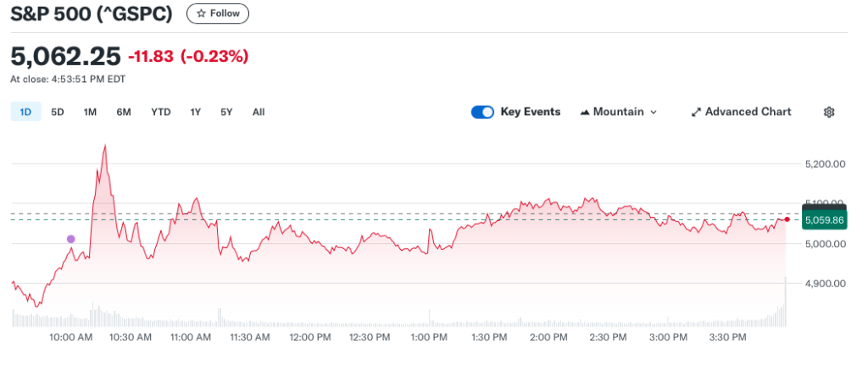Screen dimensions: 868x371
Task: Click the 12:30 PM time label
Action: 369,337
